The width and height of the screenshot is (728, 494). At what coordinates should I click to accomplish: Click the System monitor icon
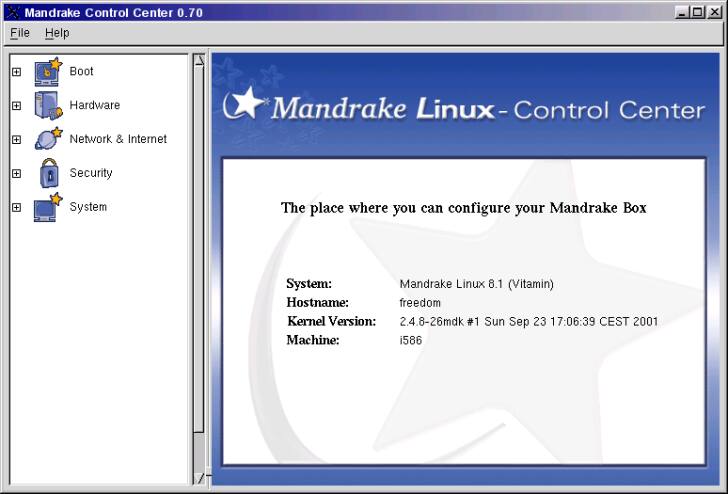click(x=48, y=207)
